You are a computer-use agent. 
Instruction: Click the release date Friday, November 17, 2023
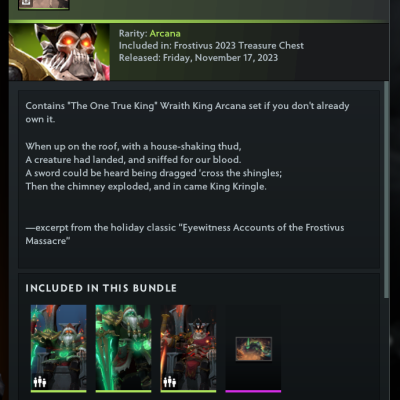pos(220,58)
